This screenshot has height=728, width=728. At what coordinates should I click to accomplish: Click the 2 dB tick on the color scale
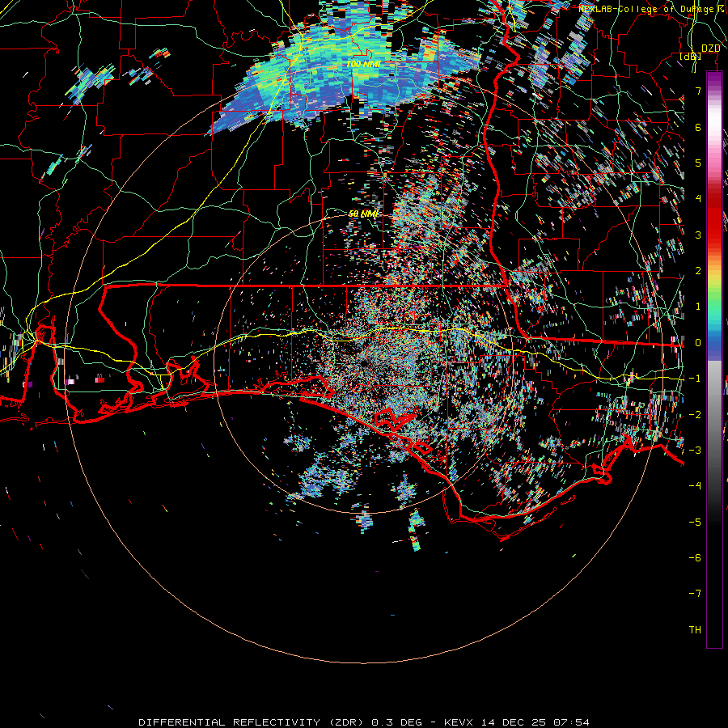tap(698, 271)
